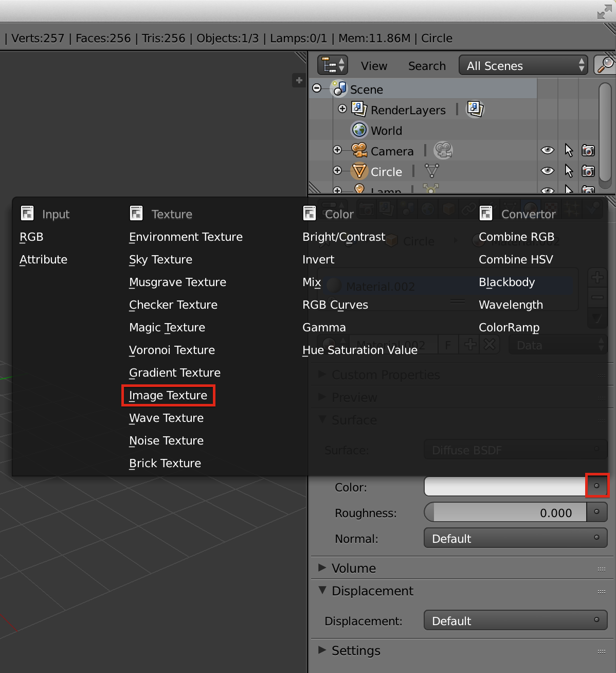The image size is (616, 673).
Task: Click the Color link dot button
Action: pyautogui.click(x=597, y=486)
